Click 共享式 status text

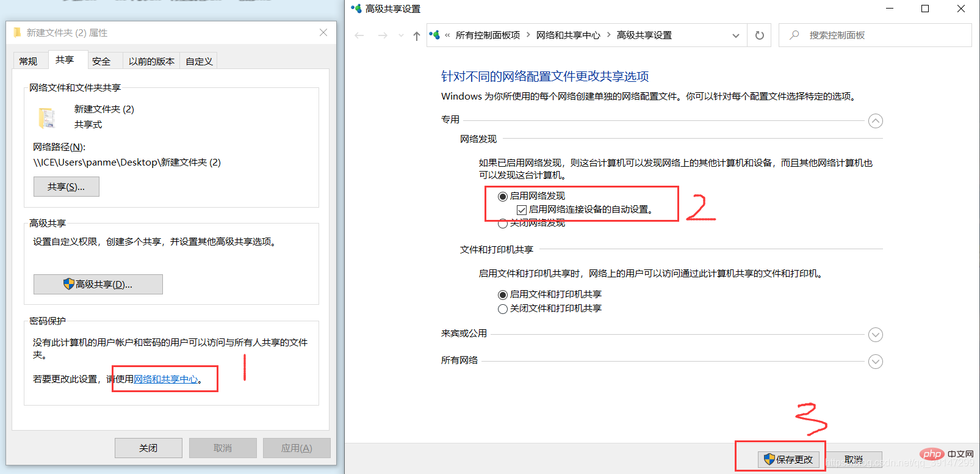[88, 125]
